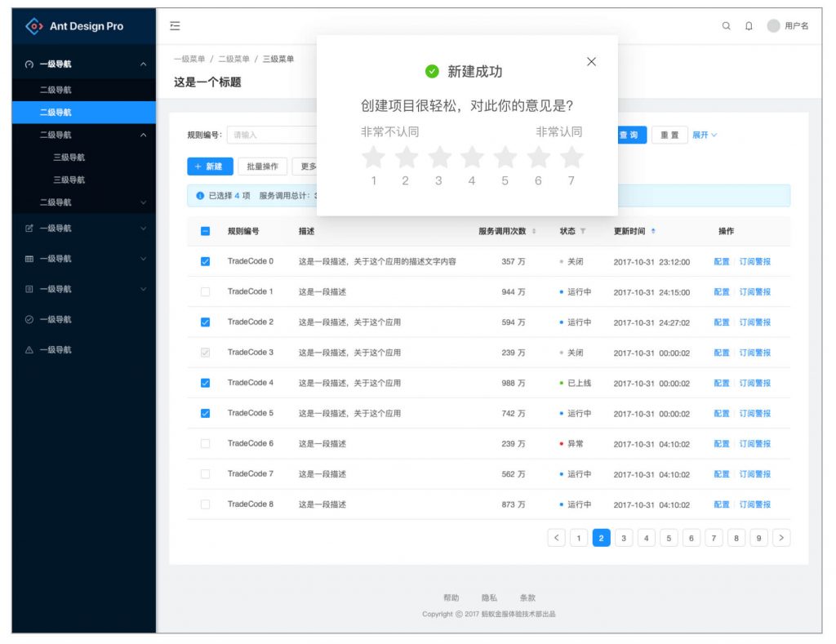Uncheck the TradeCode 5 row checkbox
This screenshot has width=836, height=644.
(x=205, y=413)
